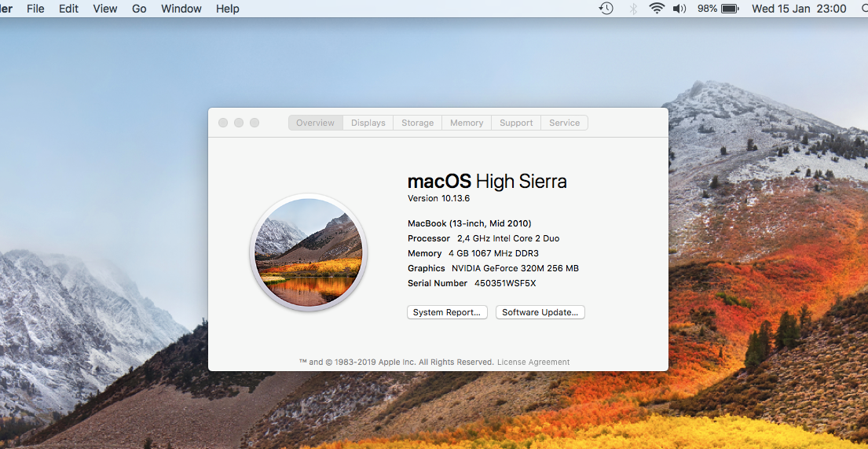The width and height of the screenshot is (868, 449).
Task: Click the MacBook (13-inch, Mid 2010) text
Action: pos(470,223)
